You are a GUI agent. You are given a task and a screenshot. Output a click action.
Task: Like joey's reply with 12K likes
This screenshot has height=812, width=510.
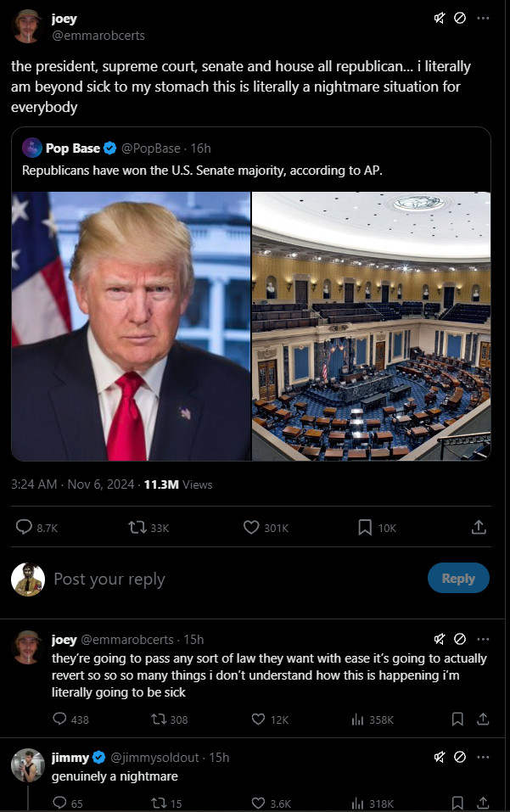click(258, 719)
